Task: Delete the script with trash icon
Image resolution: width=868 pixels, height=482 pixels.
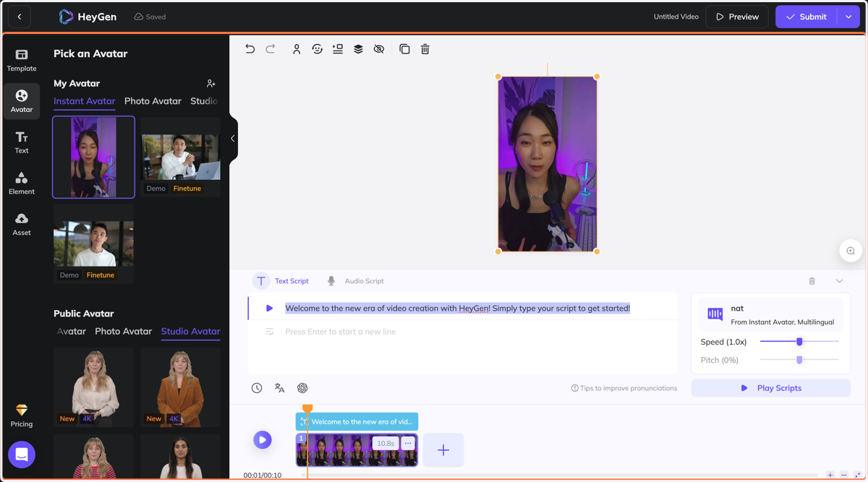Action: point(812,281)
